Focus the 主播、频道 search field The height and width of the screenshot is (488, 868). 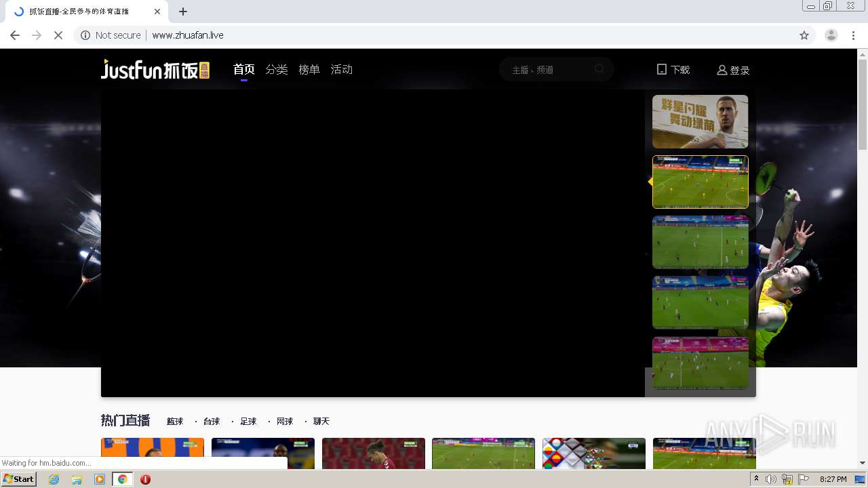click(x=556, y=69)
